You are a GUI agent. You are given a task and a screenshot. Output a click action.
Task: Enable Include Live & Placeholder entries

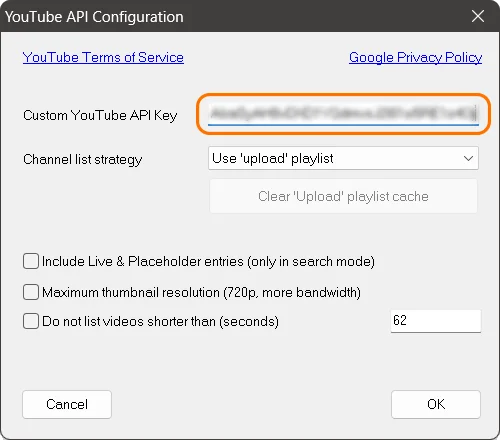pos(31,261)
